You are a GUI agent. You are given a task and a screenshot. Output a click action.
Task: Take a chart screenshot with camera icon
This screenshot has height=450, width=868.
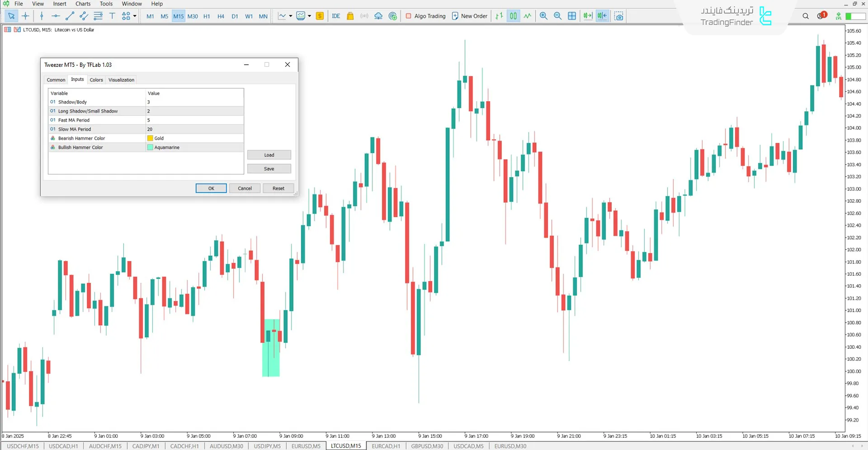point(619,16)
